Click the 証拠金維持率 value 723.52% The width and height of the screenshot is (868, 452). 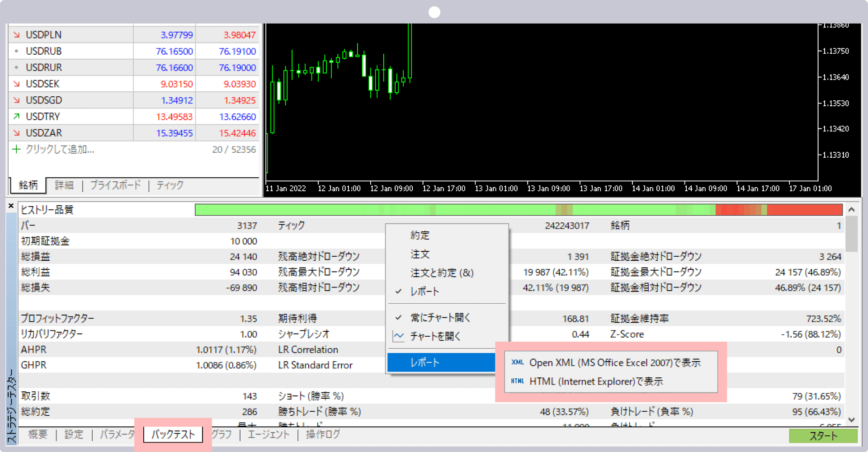pos(823,319)
